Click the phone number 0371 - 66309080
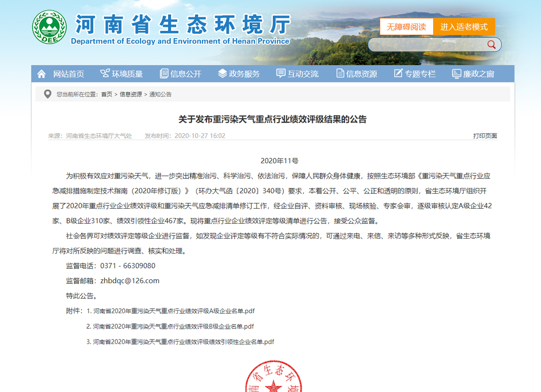The height and width of the screenshot is (392, 541). [x=128, y=266]
